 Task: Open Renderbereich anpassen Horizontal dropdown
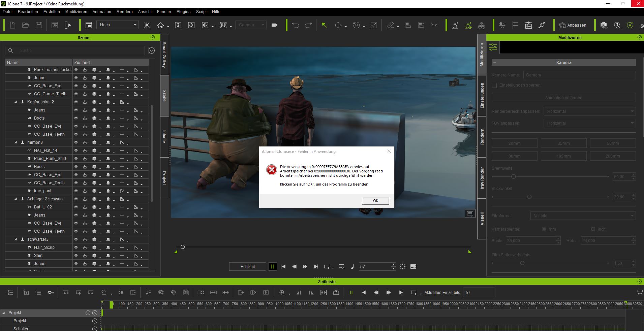589,111
